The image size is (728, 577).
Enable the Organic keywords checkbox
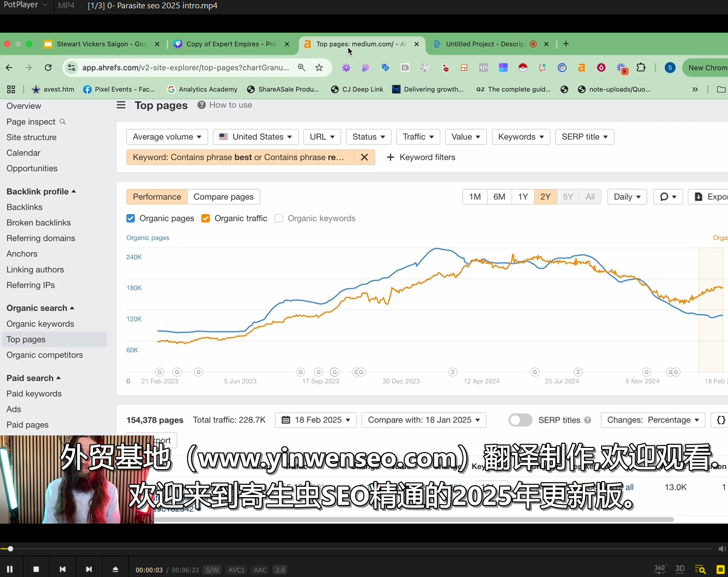pyautogui.click(x=279, y=218)
